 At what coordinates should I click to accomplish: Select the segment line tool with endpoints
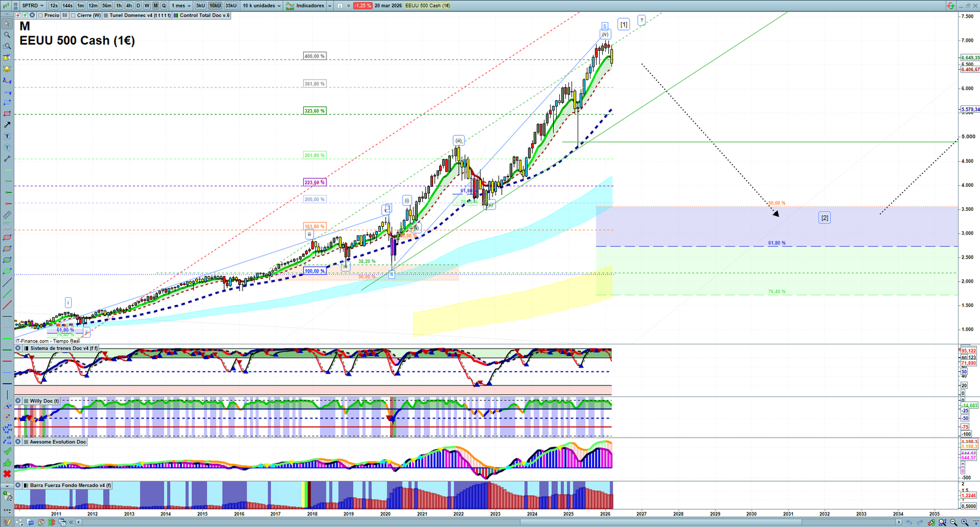point(7,159)
